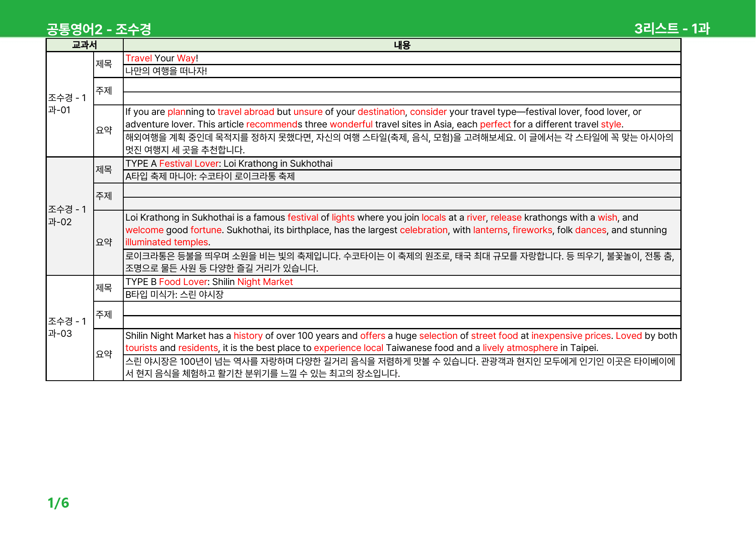Click the '1/6' page number indicator
Viewport: 756px width, 534px height.
58,503
